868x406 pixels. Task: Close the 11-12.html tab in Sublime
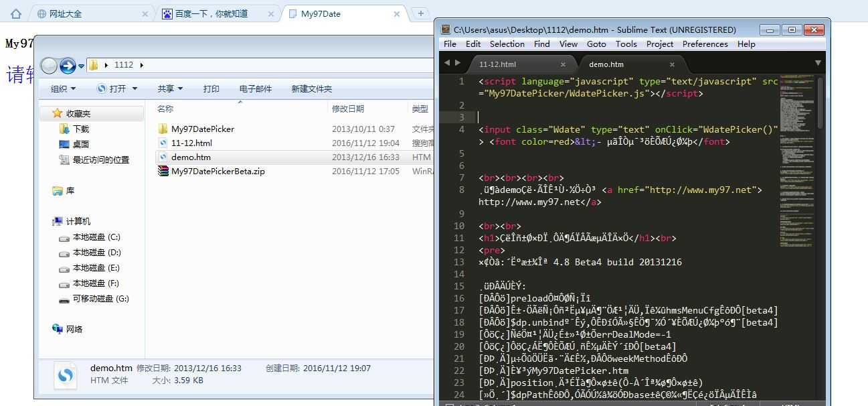563,64
